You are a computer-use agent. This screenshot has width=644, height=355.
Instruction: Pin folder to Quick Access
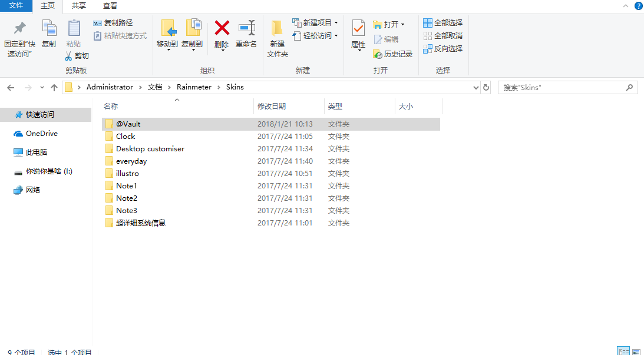coord(19,39)
